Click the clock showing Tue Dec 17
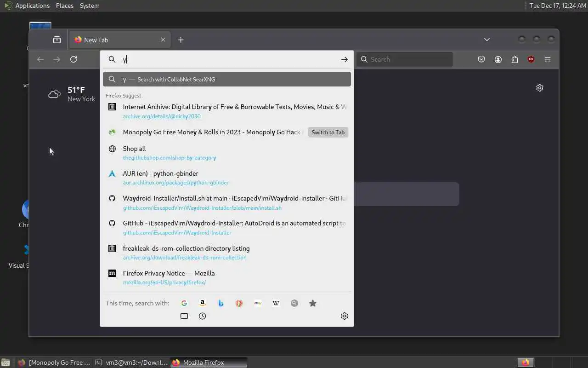This screenshot has width=588, height=368. click(x=558, y=6)
